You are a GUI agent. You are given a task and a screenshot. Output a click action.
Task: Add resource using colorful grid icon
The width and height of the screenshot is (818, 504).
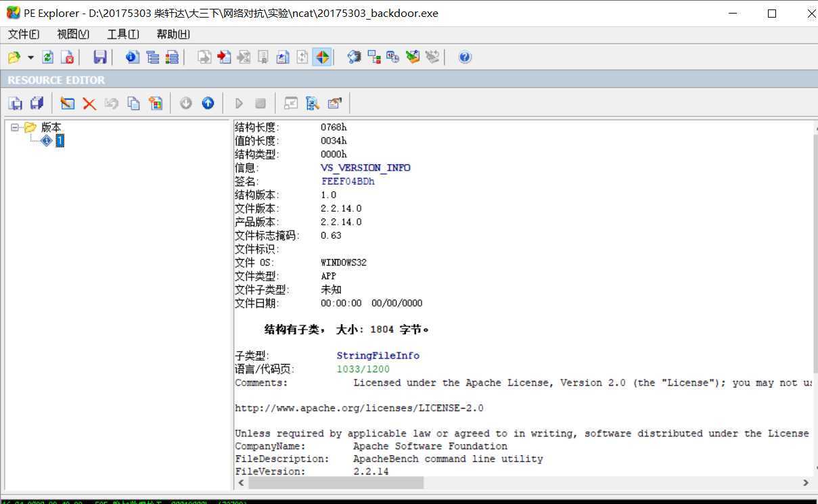point(156,103)
